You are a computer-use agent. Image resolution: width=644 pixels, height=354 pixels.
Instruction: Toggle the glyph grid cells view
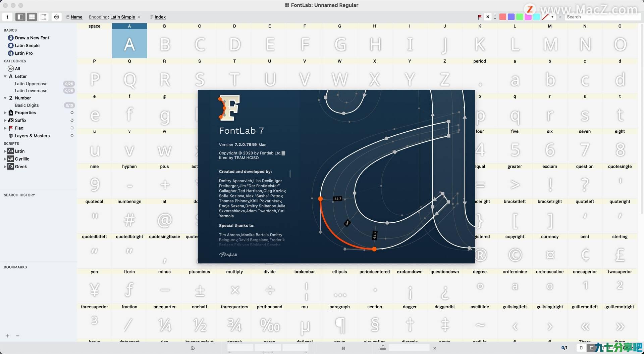tap(32, 17)
